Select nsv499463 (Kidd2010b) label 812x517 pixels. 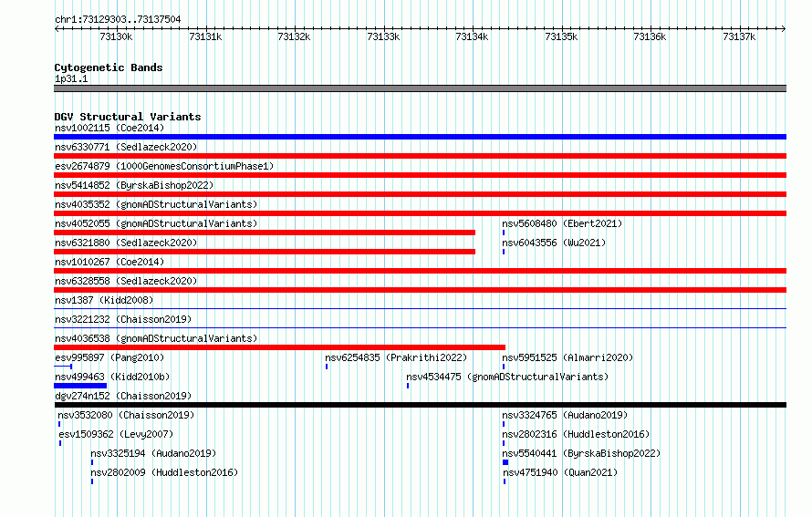(112, 377)
